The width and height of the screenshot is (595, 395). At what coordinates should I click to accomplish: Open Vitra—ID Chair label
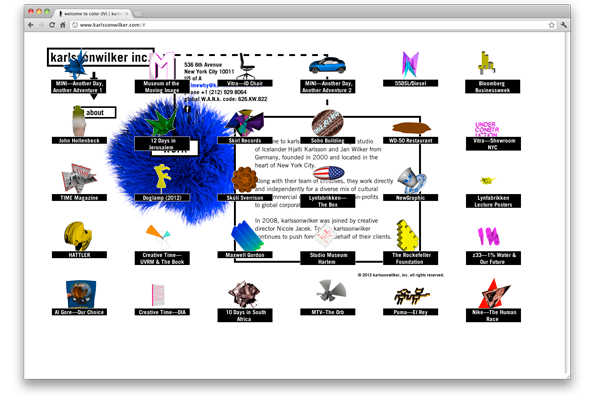[x=245, y=83]
